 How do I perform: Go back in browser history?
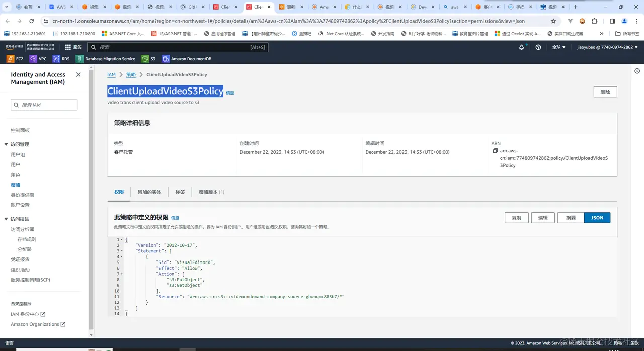(x=8, y=21)
